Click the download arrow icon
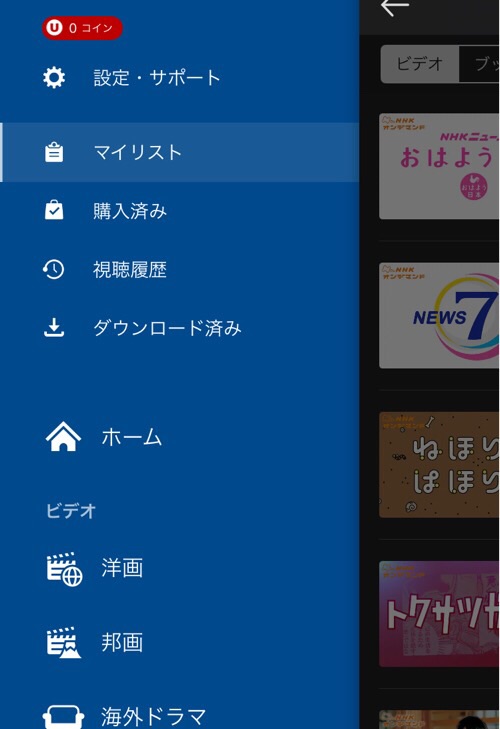 (54, 328)
